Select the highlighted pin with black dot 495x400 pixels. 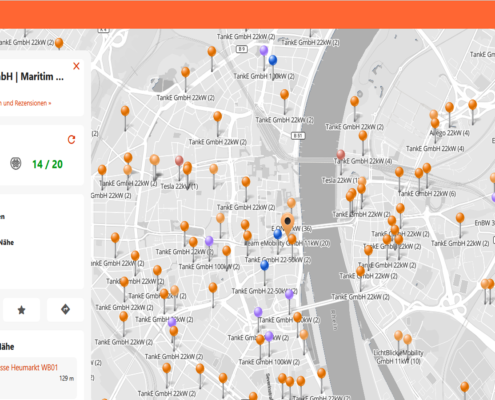(288, 221)
